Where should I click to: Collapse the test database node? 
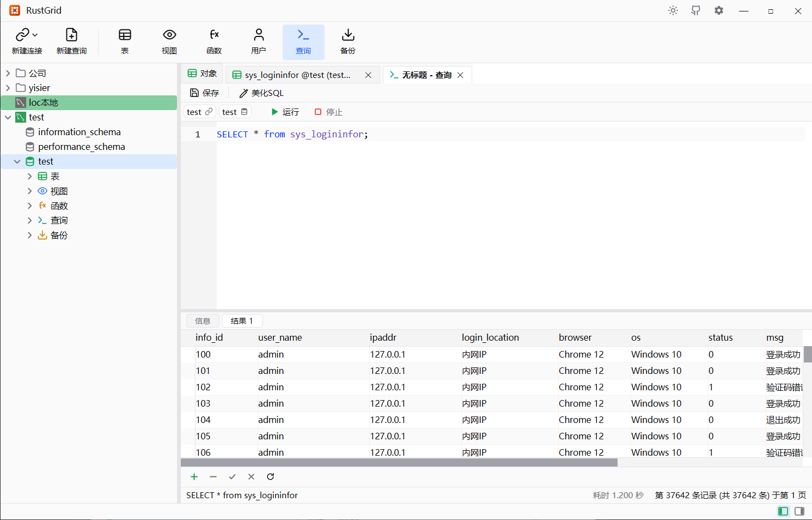coord(17,161)
